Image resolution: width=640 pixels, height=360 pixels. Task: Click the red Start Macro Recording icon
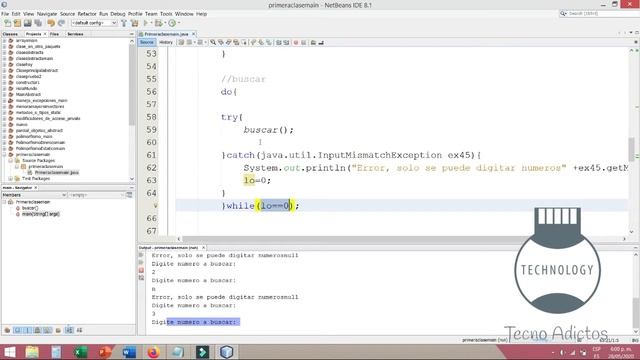pyautogui.click(x=296, y=42)
